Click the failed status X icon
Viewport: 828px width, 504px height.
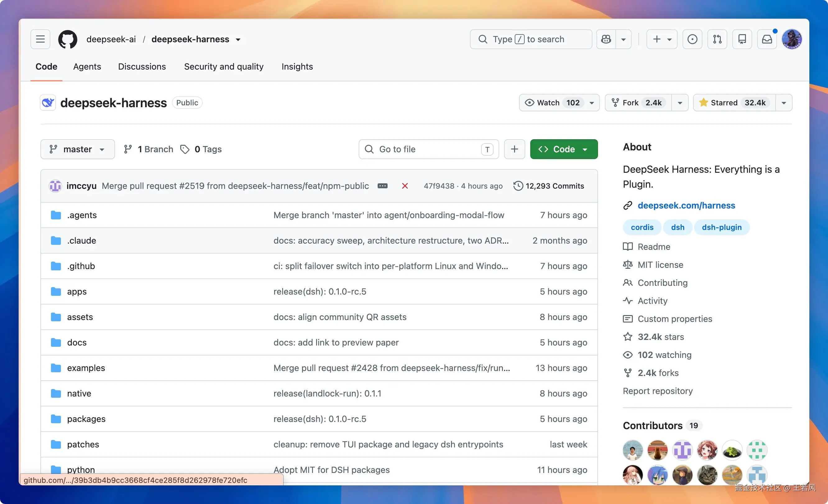(405, 186)
